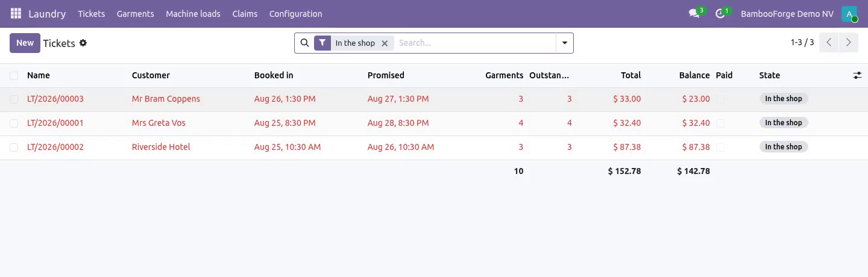Focus the Search input field
868x277 pixels.
pos(475,43)
